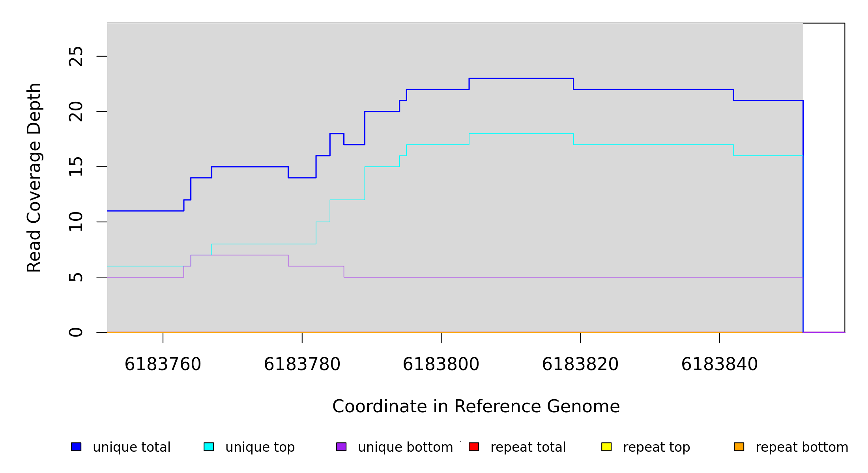The height and width of the screenshot is (473, 868).
Task: Click the x-axis tick label 6183800
Action: pyautogui.click(x=441, y=364)
